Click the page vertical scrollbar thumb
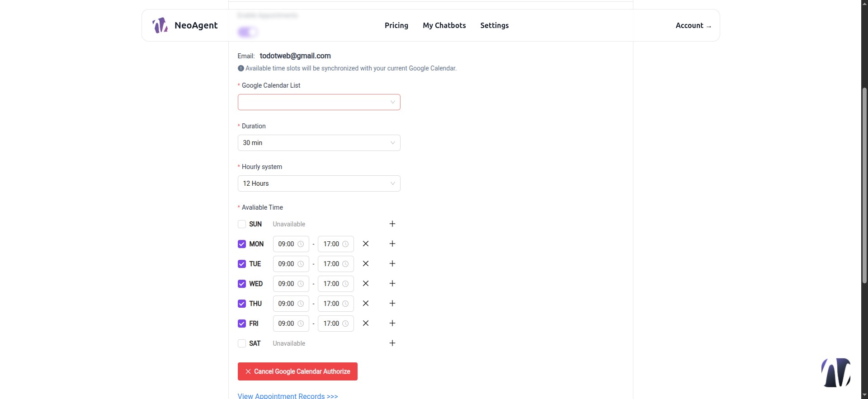Screen dimensions: 868x399 point(864,185)
